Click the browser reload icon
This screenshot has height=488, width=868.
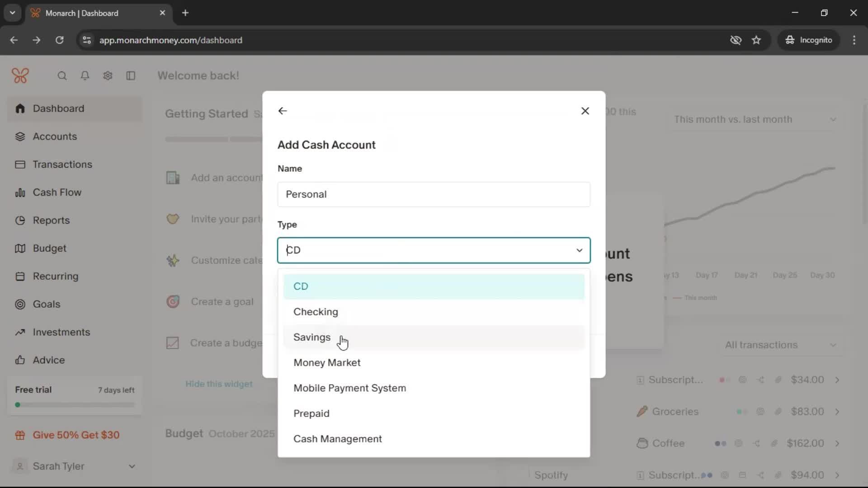[x=59, y=40]
